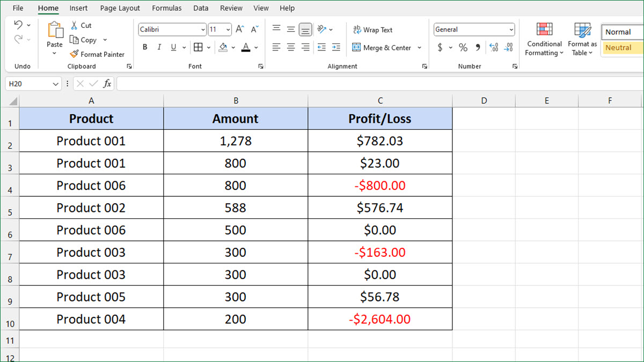The width and height of the screenshot is (644, 362).
Task: Click the Paste button
Action: (54, 38)
